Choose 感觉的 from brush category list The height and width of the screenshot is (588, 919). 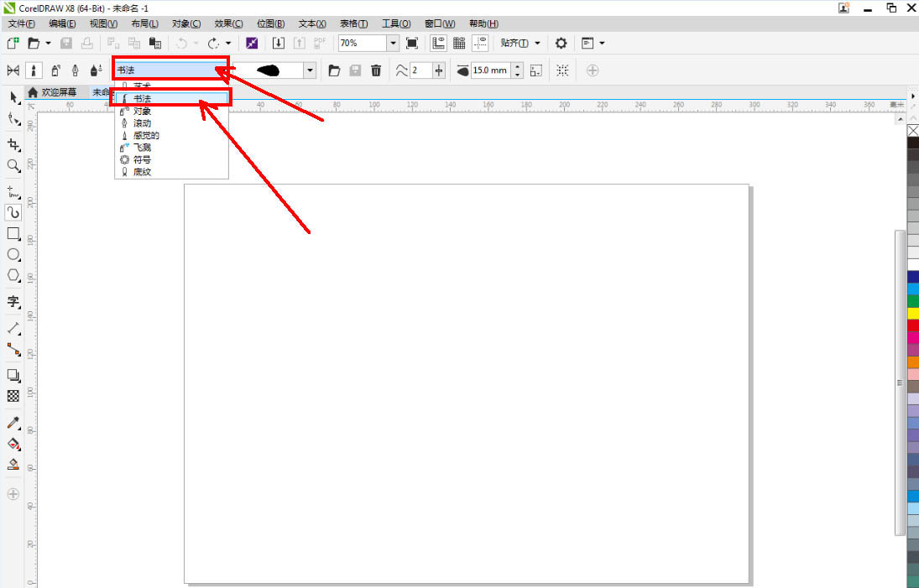click(x=171, y=135)
